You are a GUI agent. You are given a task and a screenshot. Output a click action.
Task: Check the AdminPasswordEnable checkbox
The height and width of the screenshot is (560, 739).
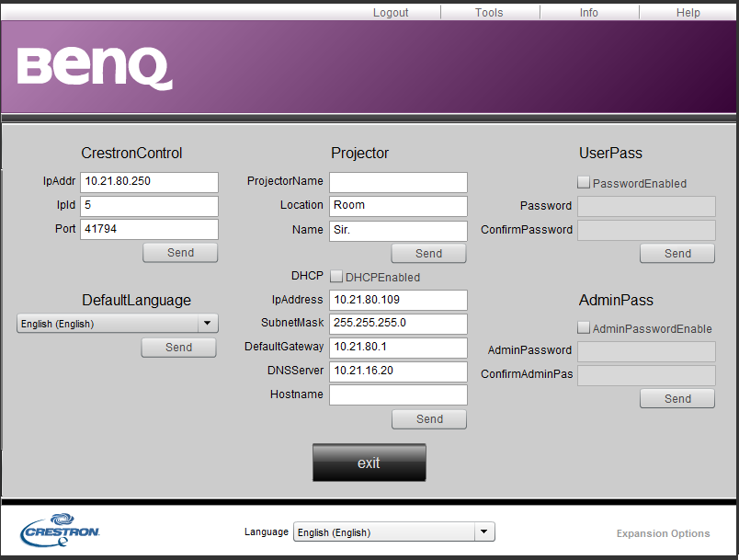(x=584, y=327)
